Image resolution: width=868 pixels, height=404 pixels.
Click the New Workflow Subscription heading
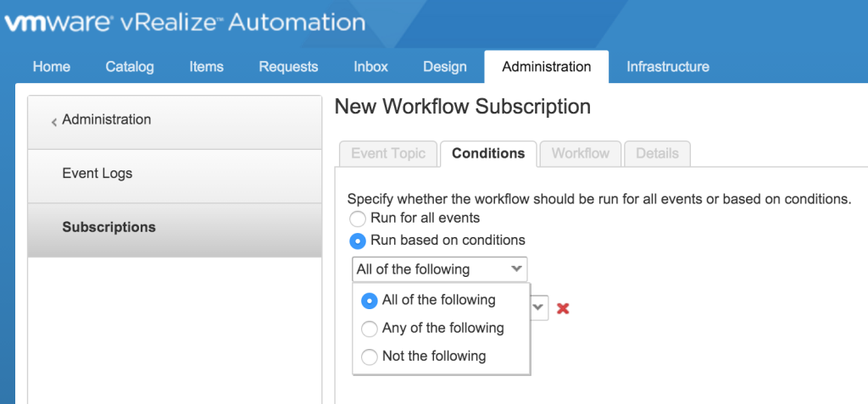pyautogui.click(x=463, y=106)
